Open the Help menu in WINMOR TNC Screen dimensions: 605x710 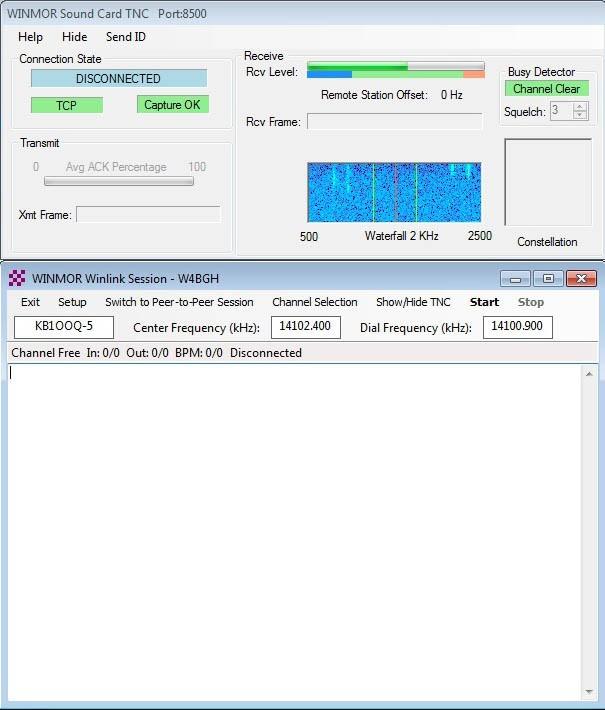click(x=30, y=37)
